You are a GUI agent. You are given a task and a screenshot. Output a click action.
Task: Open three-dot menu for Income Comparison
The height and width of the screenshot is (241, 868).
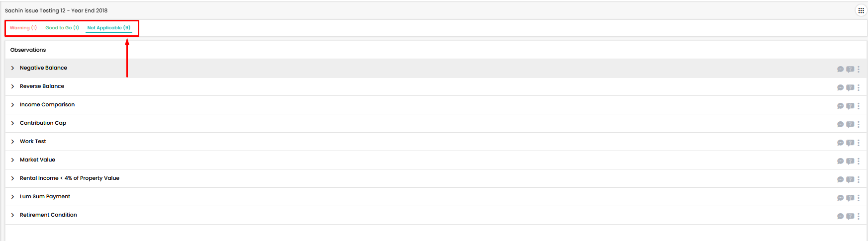[859, 106]
